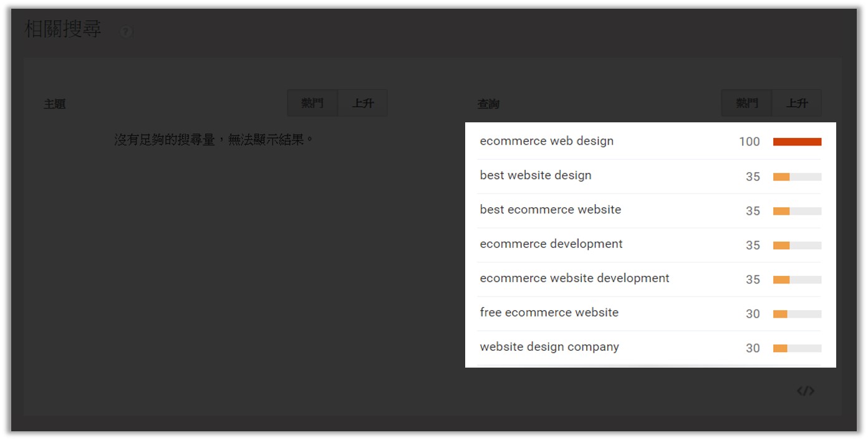The width and height of the screenshot is (868, 440).
Task: Click the help question mark beside 相關搜尋
Action: pyautogui.click(x=126, y=31)
